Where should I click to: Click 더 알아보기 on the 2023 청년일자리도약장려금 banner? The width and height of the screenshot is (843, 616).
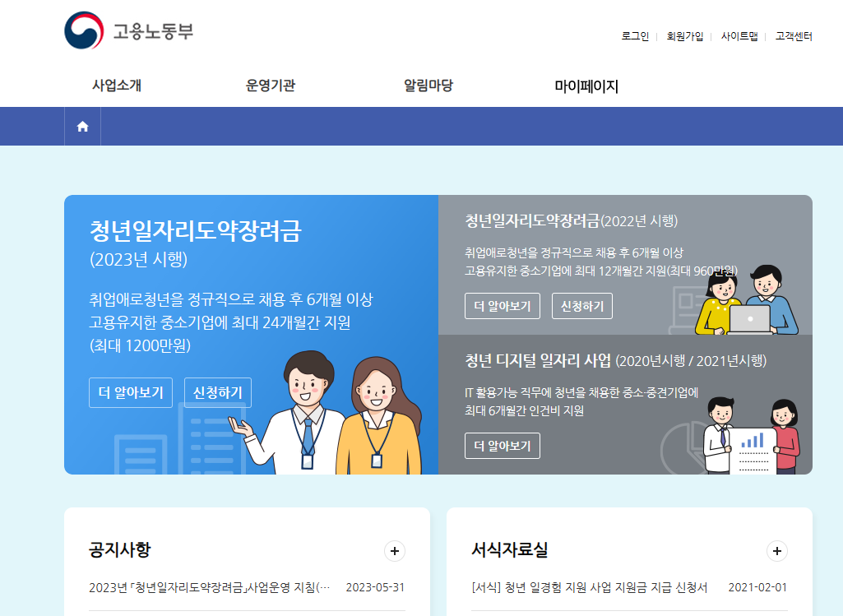130,392
